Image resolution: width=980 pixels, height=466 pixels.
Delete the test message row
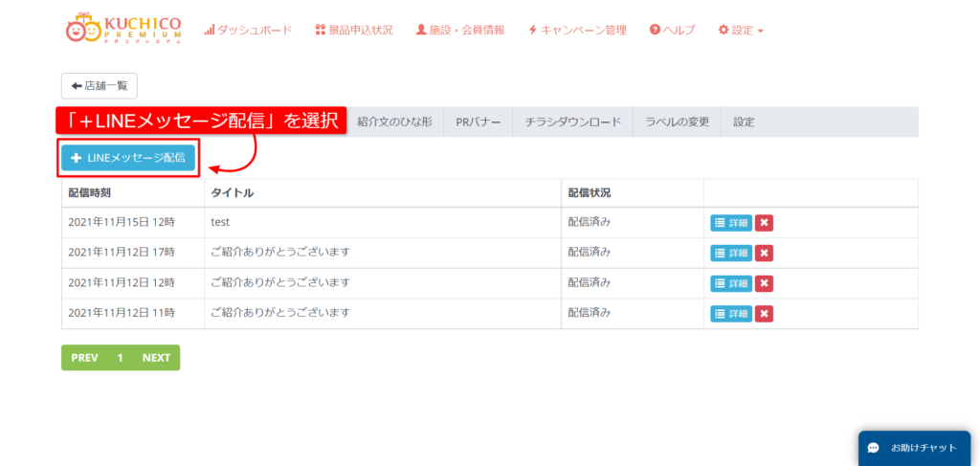pyautogui.click(x=764, y=223)
